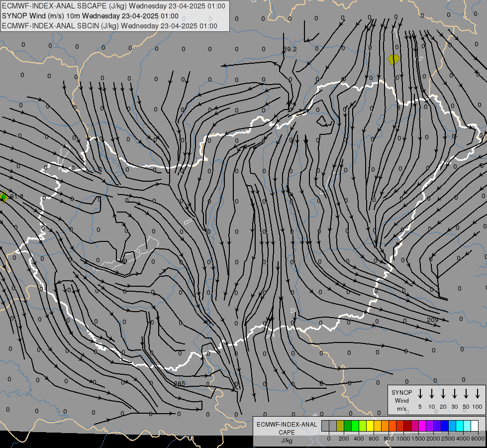Screen dimensions: 487x448
Task: Select the bright green swatch before 400
Action: 355,426
